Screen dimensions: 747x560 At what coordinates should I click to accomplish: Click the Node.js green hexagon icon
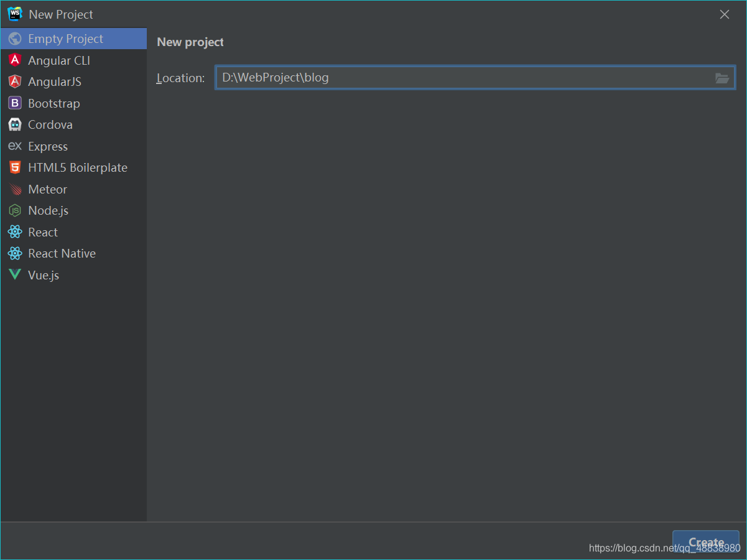coord(15,210)
